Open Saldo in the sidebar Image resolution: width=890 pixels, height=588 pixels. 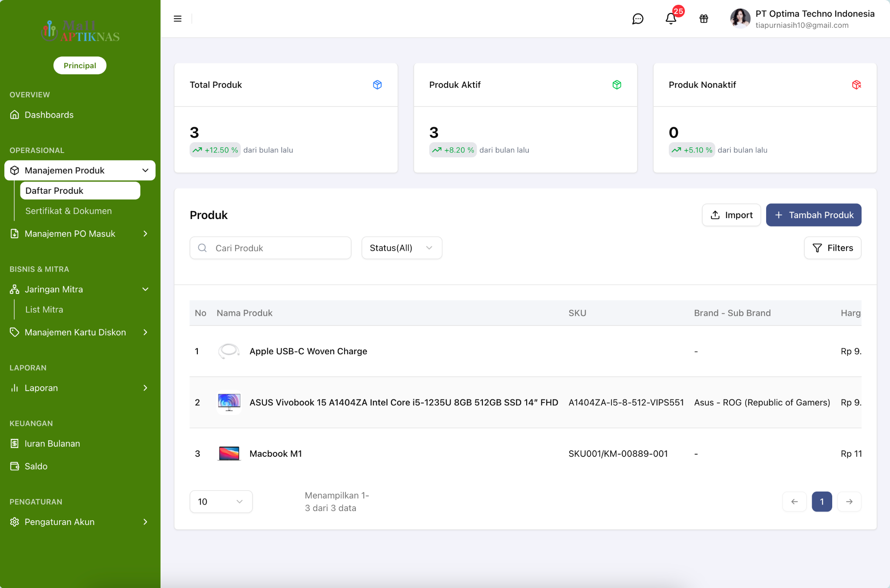coord(80,466)
